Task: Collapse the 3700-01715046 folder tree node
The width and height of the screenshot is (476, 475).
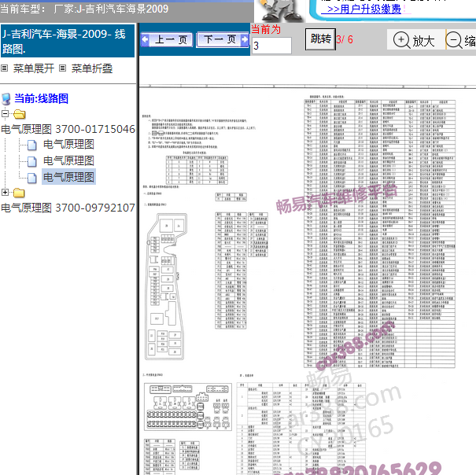Action: 5,113
